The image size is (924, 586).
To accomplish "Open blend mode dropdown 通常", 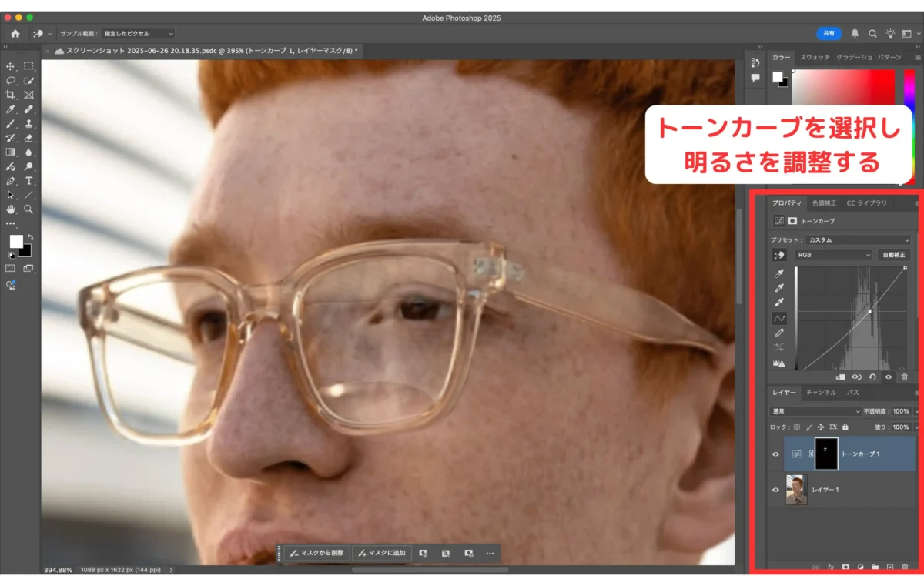I will pos(815,412).
